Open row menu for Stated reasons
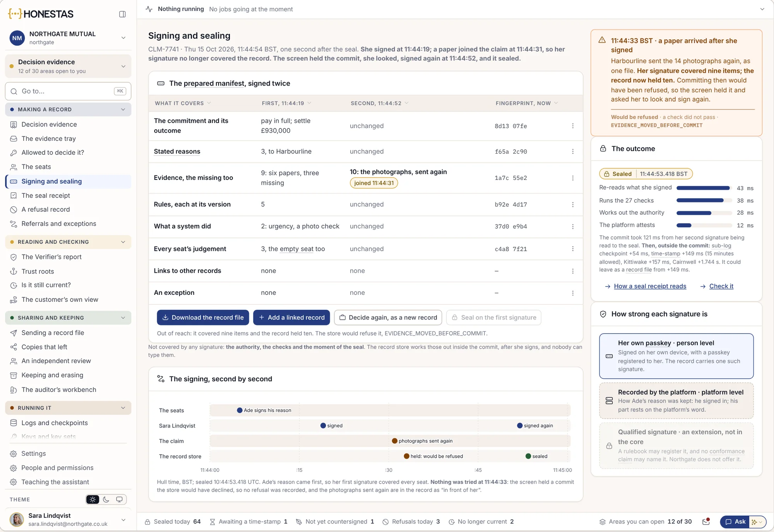The image size is (774, 532). 573,152
